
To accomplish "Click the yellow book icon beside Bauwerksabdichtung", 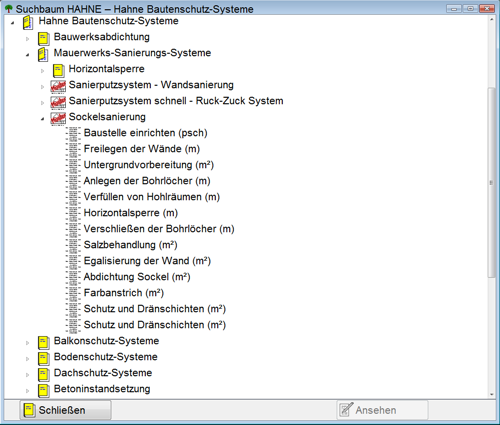I will (44, 38).
